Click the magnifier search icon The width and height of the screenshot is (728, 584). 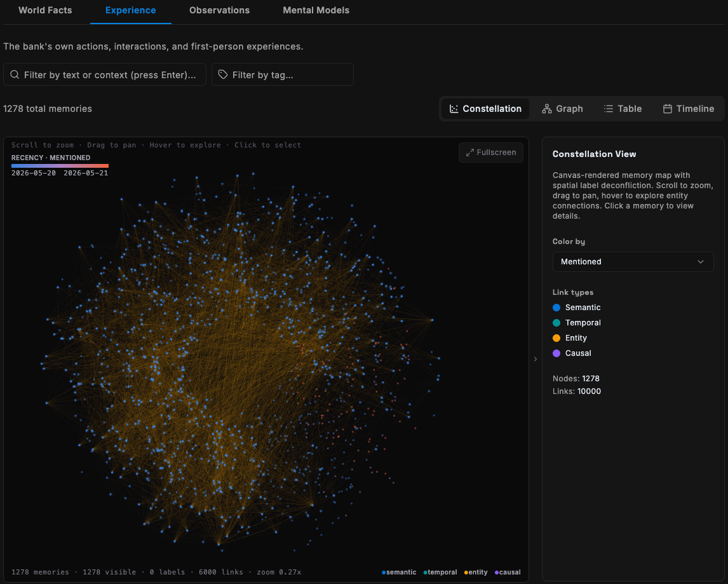[15, 75]
